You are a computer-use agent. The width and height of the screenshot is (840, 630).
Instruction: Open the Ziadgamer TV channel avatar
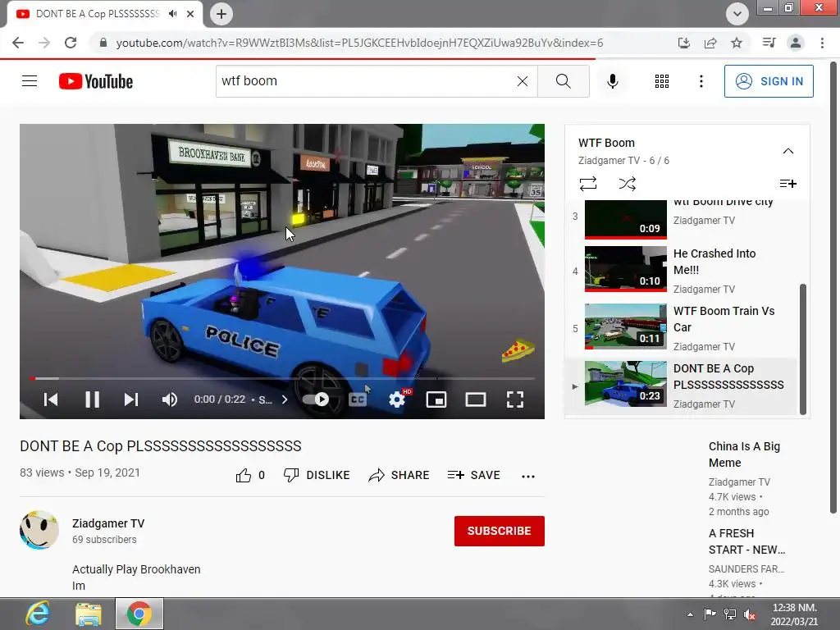click(39, 530)
